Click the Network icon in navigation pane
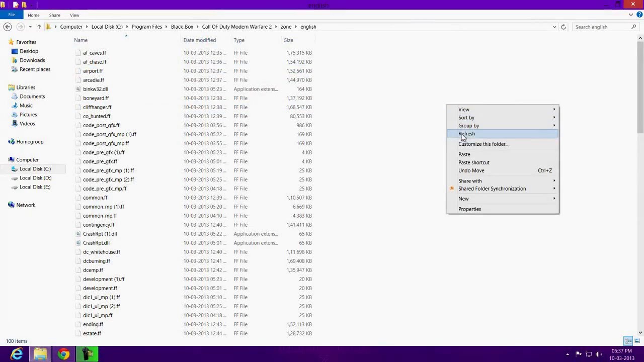The width and height of the screenshot is (644, 362). [x=11, y=205]
